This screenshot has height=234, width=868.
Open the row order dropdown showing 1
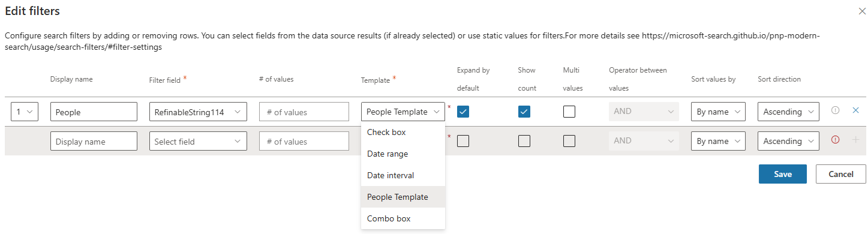pyautogui.click(x=25, y=112)
